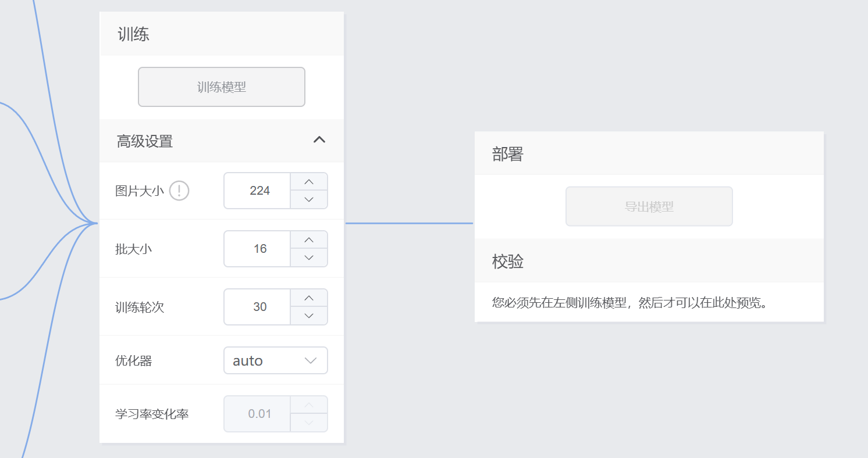
Task: Click the 学习率变化率 field showing 0.01
Action: click(258, 414)
